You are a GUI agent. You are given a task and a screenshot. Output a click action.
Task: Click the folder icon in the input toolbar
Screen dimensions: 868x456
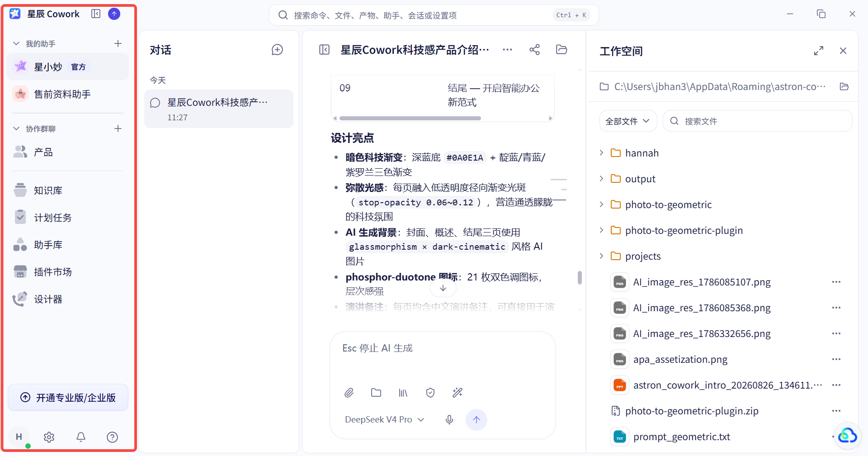tap(376, 393)
